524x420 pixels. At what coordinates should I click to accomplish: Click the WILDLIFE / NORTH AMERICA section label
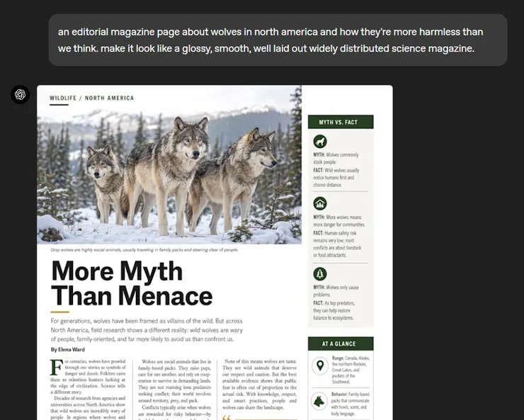pyautogui.click(x=92, y=98)
